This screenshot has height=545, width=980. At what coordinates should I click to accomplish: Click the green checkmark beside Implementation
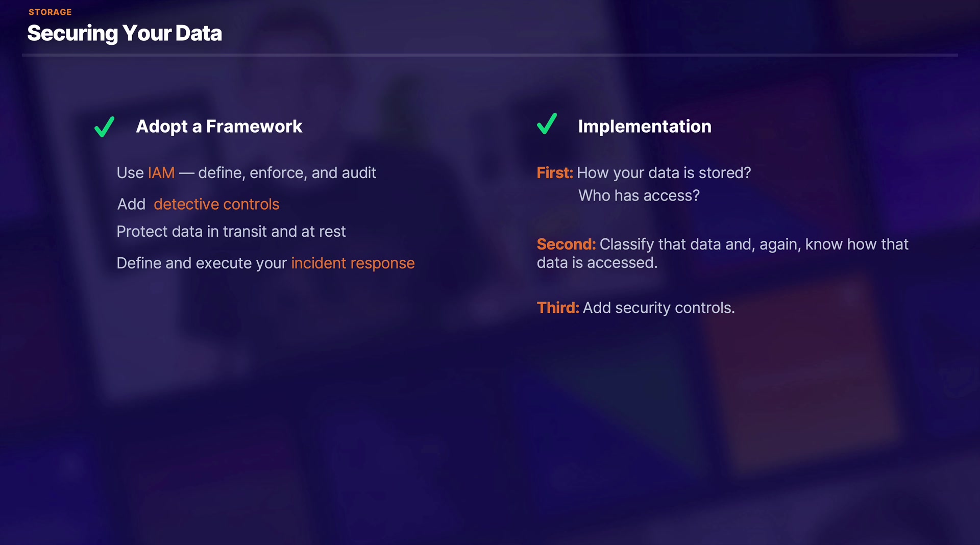[x=547, y=124]
